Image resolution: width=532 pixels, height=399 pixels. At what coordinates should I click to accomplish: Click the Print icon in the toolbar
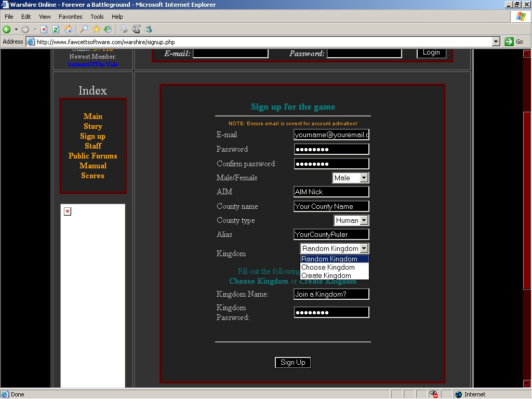click(124, 30)
